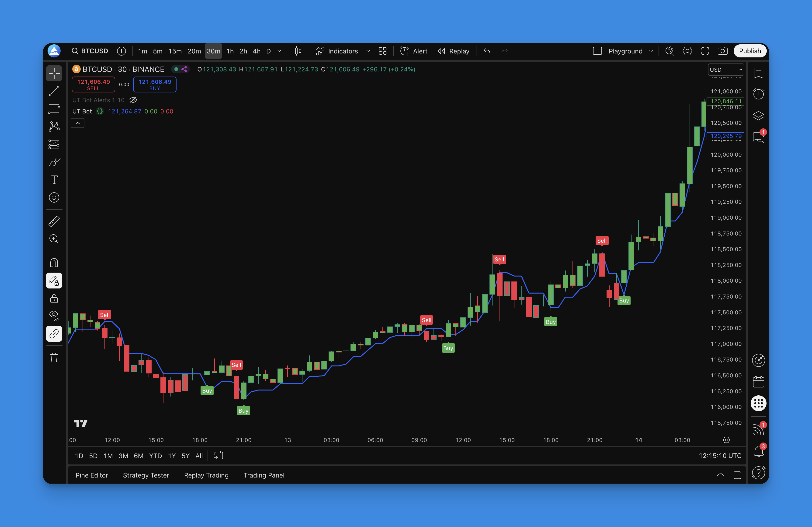Open the watchlist panel icon
This screenshot has height=527, width=812.
pyautogui.click(x=758, y=73)
